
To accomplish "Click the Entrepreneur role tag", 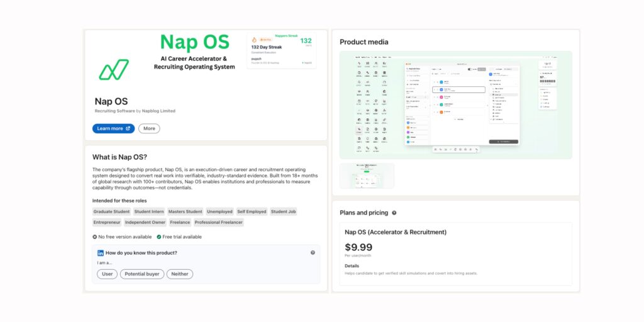I will click(107, 222).
